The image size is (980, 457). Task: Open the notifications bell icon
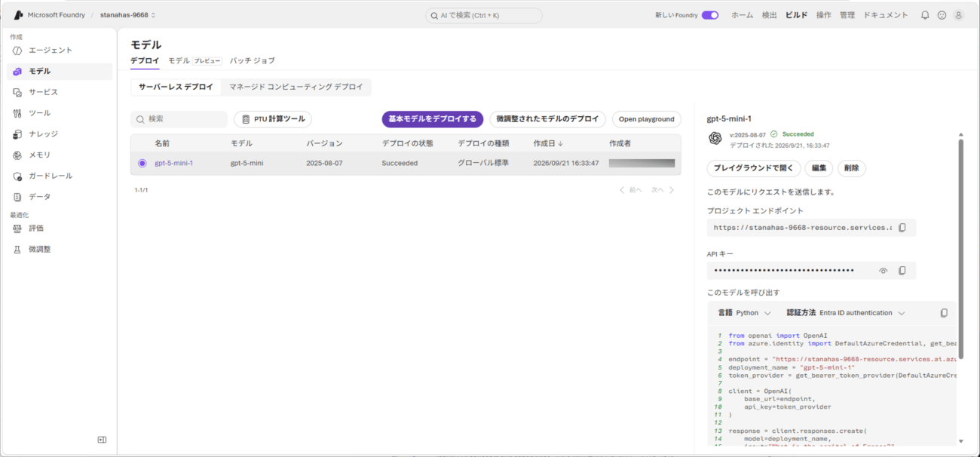pos(925,15)
